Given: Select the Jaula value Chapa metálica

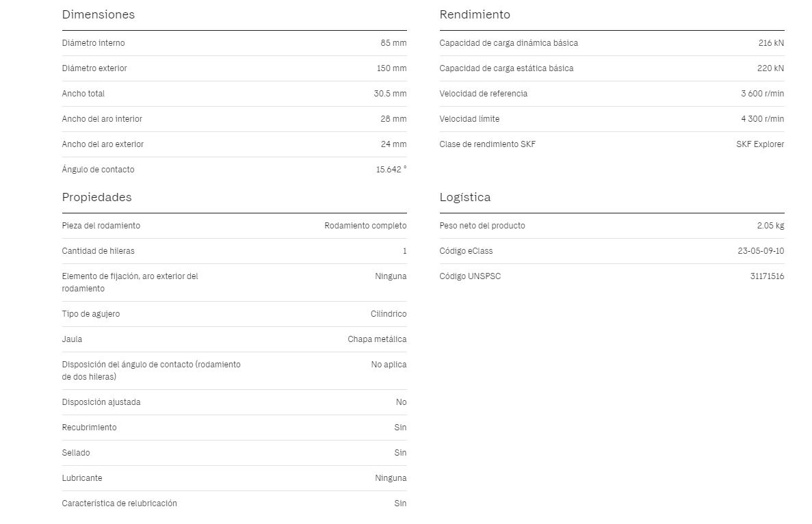Looking at the screenshot, I should click(377, 339).
